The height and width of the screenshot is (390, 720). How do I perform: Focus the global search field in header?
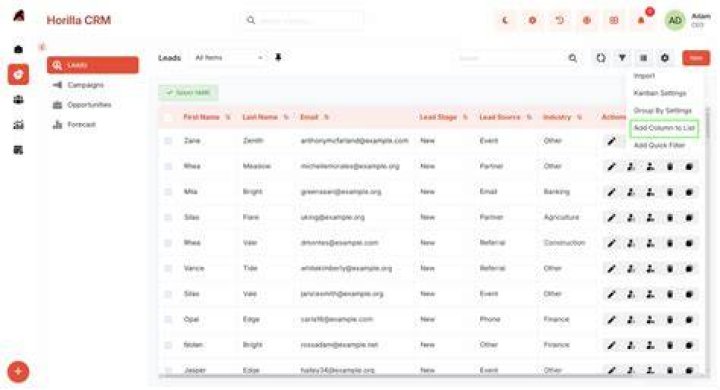[x=303, y=21]
